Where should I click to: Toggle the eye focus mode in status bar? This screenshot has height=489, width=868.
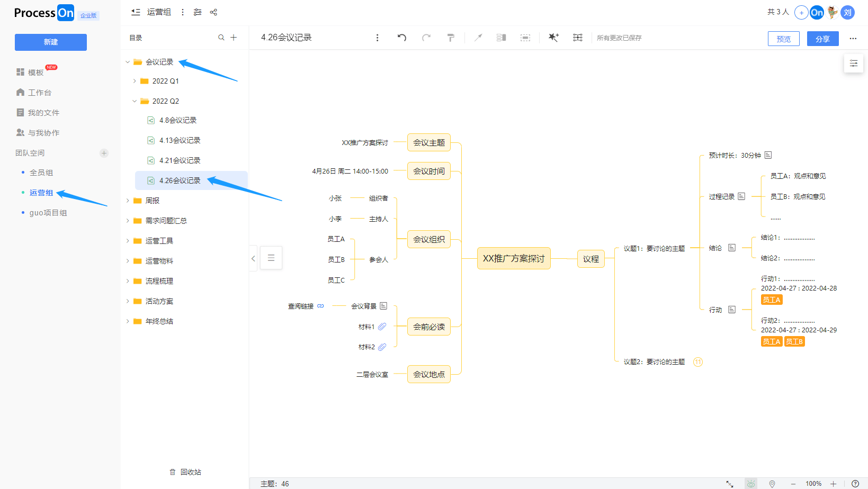(751, 483)
